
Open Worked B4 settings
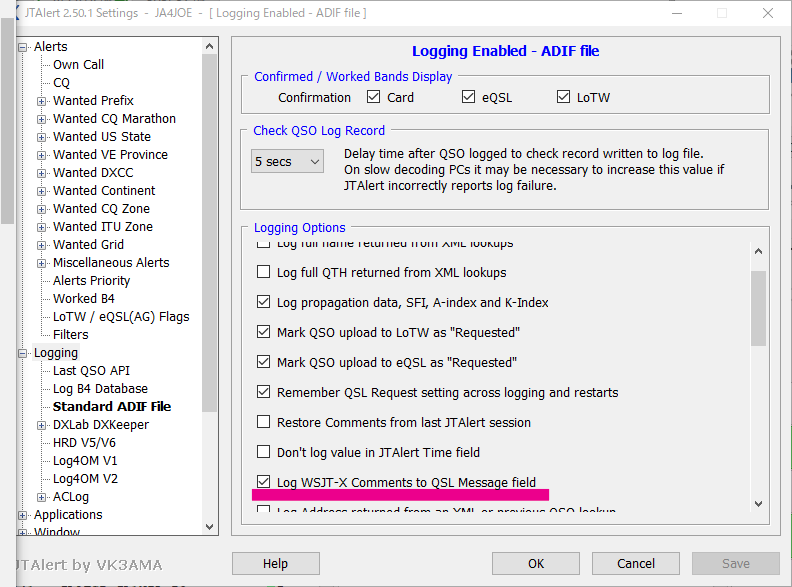point(84,299)
